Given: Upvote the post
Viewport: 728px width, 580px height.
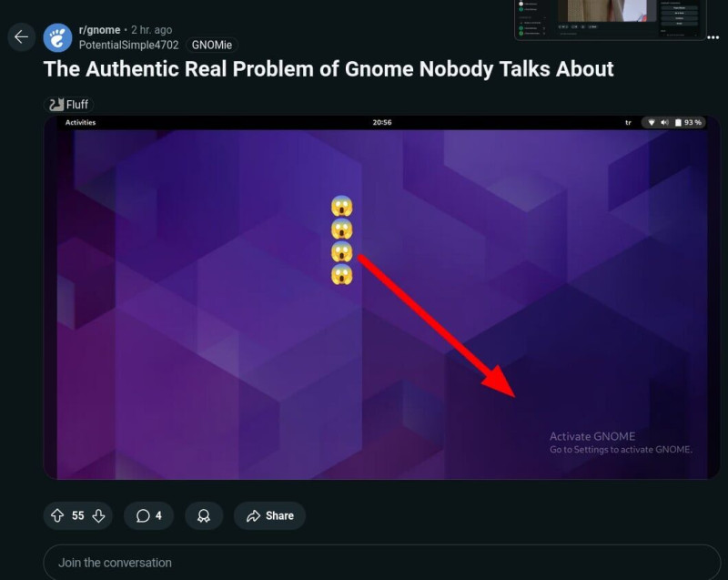Looking at the screenshot, I should [57, 515].
